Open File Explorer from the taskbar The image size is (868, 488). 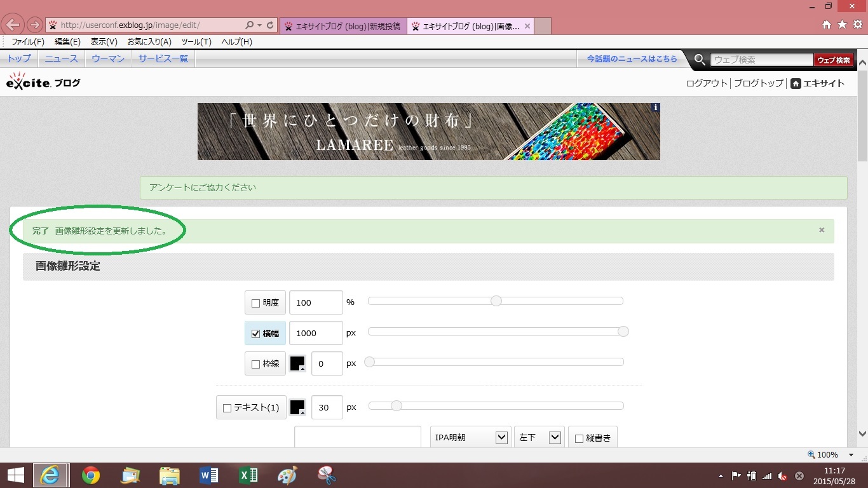click(x=170, y=475)
